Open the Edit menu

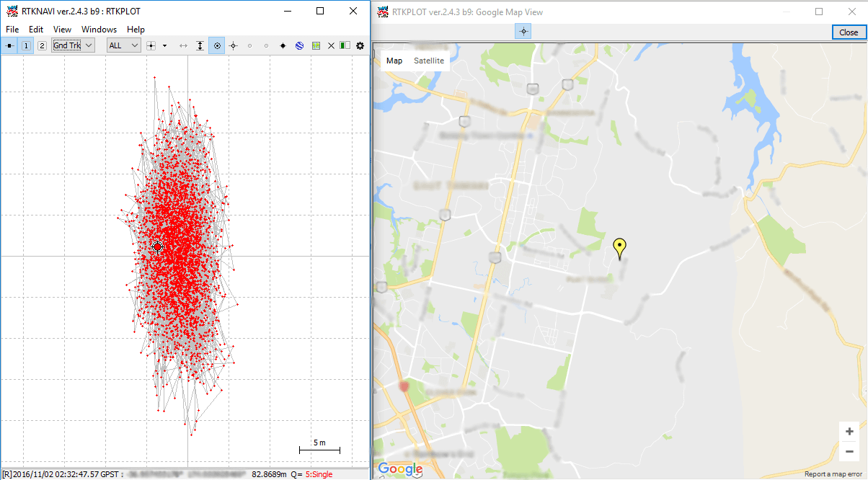tap(36, 30)
